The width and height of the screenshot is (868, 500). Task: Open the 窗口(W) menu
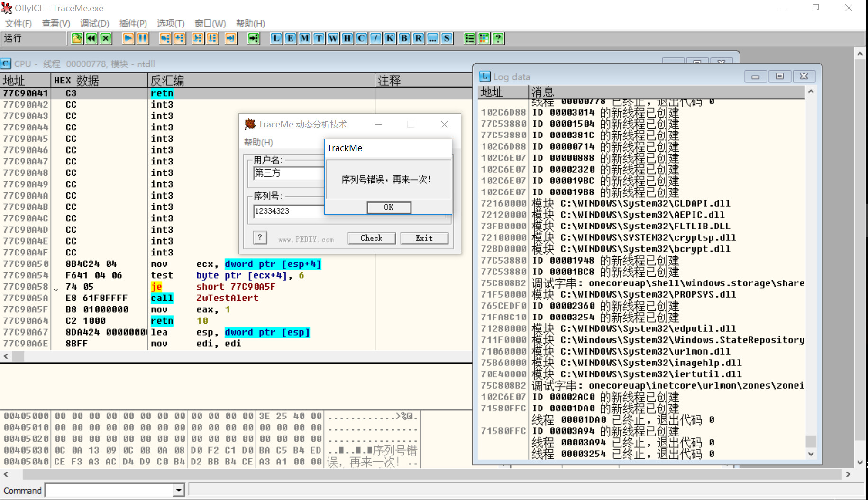click(x=210, y=23)
